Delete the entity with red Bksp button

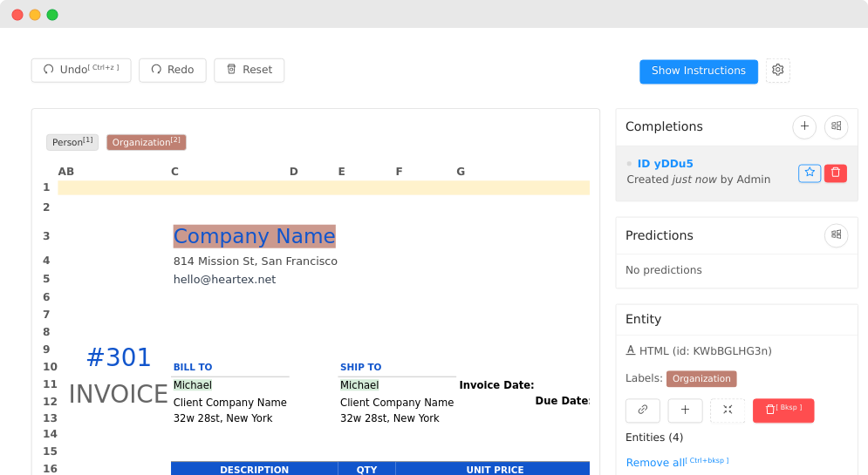(x=783, y=410)
